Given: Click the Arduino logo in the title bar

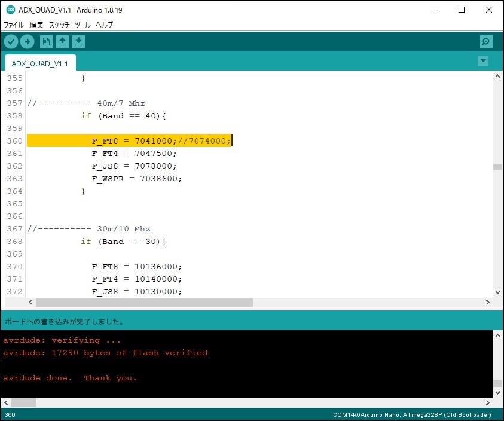Looking at the screenshot, I should (11, 10).
